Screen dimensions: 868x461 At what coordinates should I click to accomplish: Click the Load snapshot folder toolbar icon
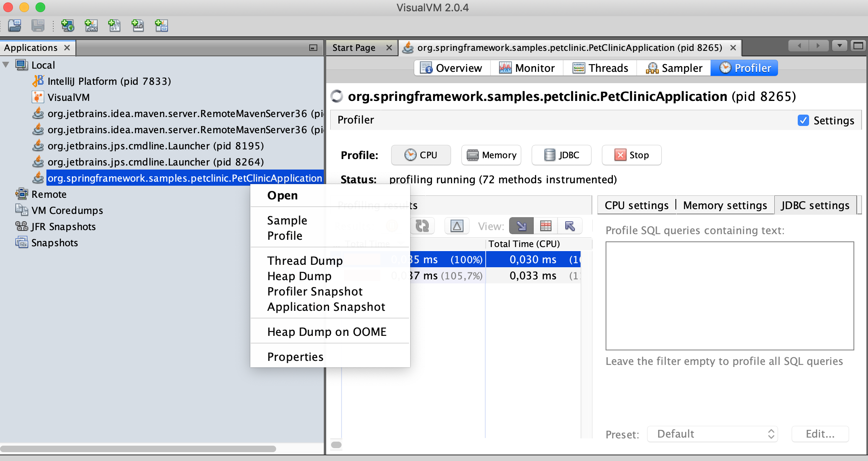(15, 26)
